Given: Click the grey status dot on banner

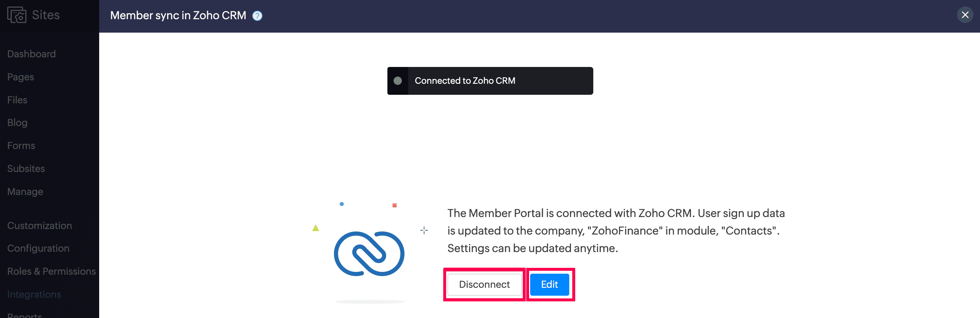Looking at the screenshot, I should (x=398, y=81).
